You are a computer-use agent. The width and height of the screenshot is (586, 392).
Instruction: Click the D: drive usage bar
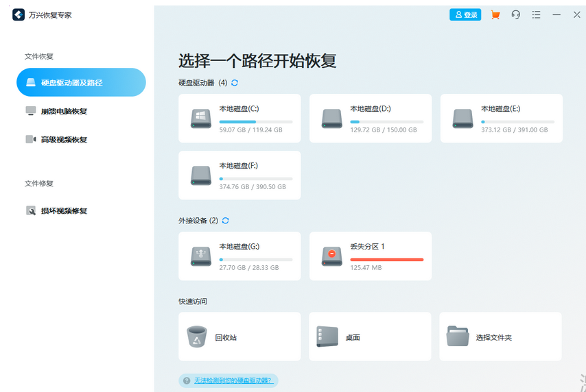387,122
